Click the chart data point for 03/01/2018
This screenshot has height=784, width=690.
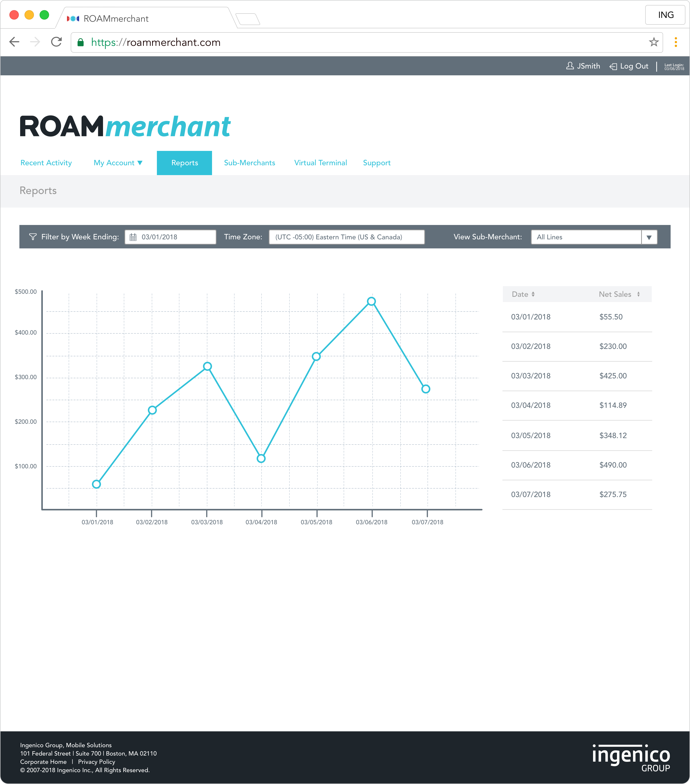(97, 484)
